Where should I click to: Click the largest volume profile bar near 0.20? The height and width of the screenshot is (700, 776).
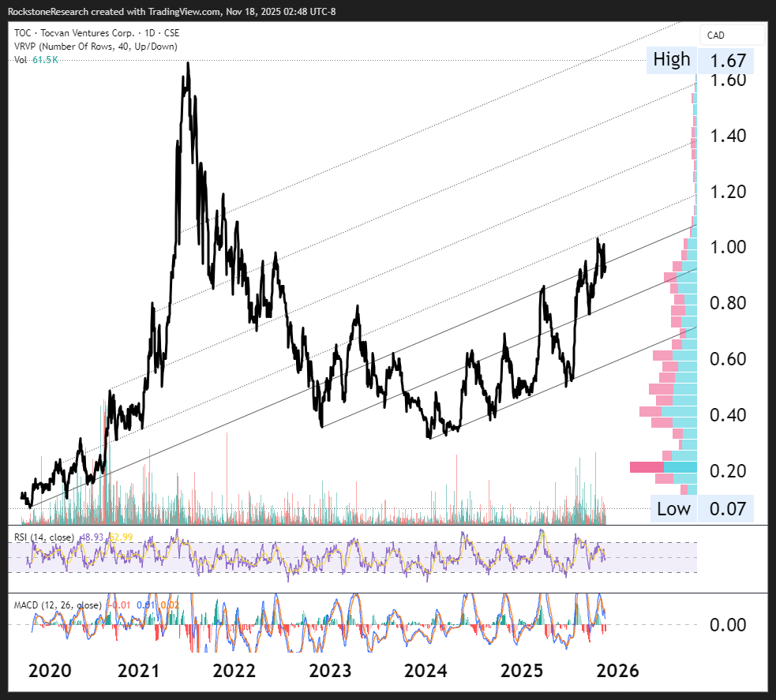coord(663,467)
